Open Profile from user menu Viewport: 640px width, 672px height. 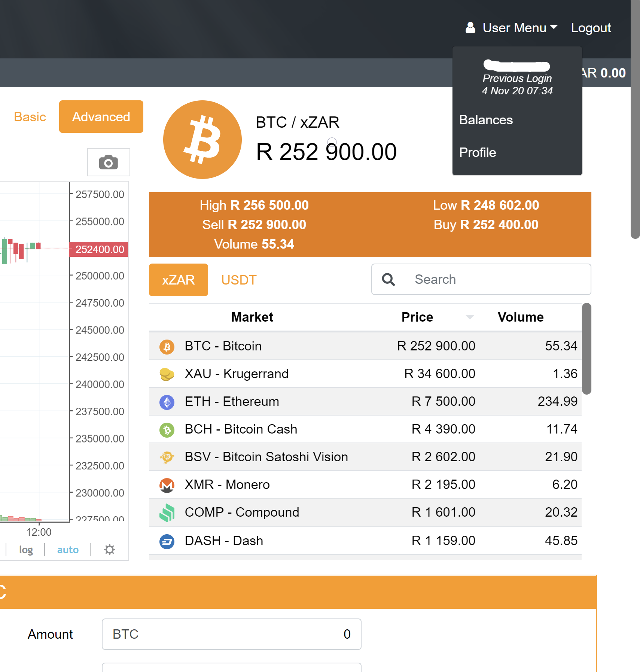click(x=478, y=152)
